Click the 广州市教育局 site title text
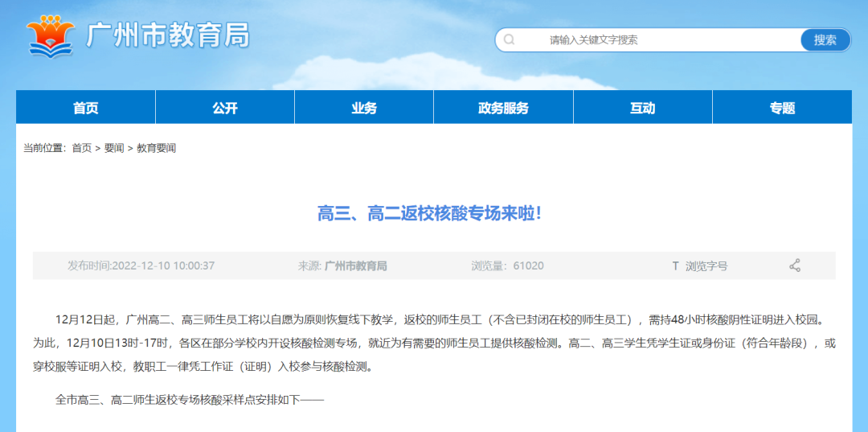Image resolution: width=868 pixels, height=432 pixels. click(x=168, y=36)
